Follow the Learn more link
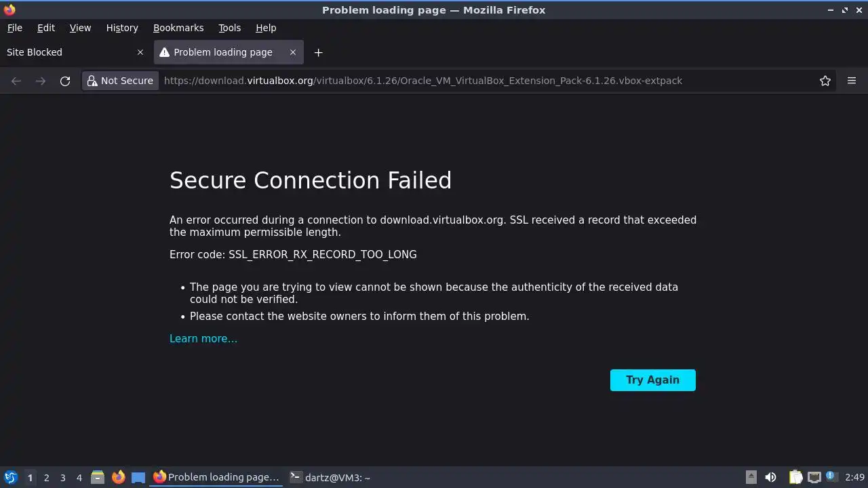The image size is (868, 488). tap(203, 339)
